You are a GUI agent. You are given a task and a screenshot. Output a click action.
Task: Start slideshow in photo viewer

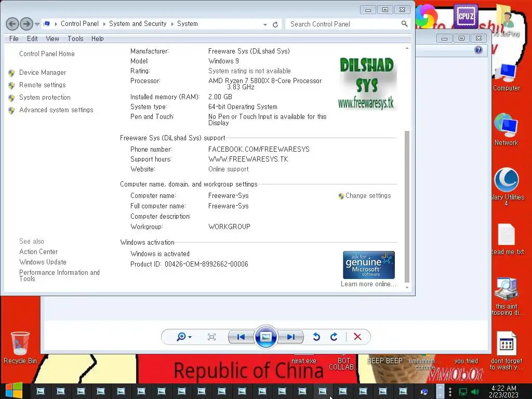point(265,337)
